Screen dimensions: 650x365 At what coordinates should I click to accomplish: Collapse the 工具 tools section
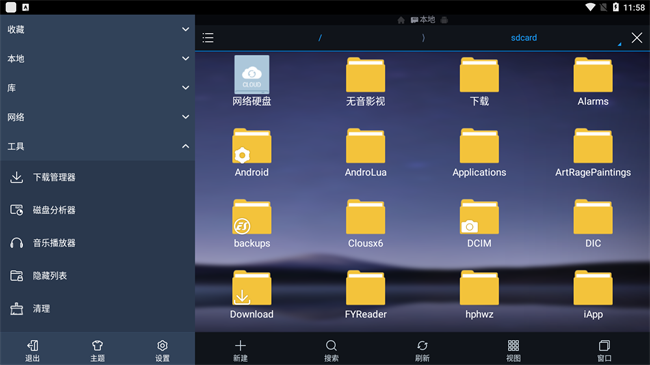[x=97, y=146]
